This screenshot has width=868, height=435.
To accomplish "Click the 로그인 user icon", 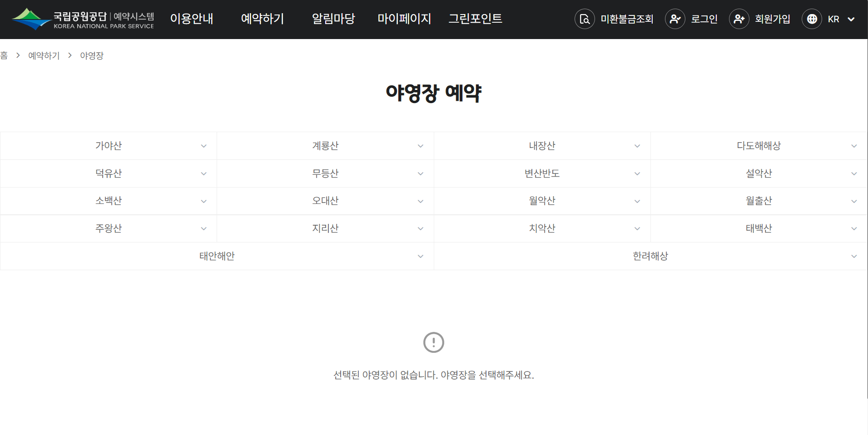I will pos(675,19).
